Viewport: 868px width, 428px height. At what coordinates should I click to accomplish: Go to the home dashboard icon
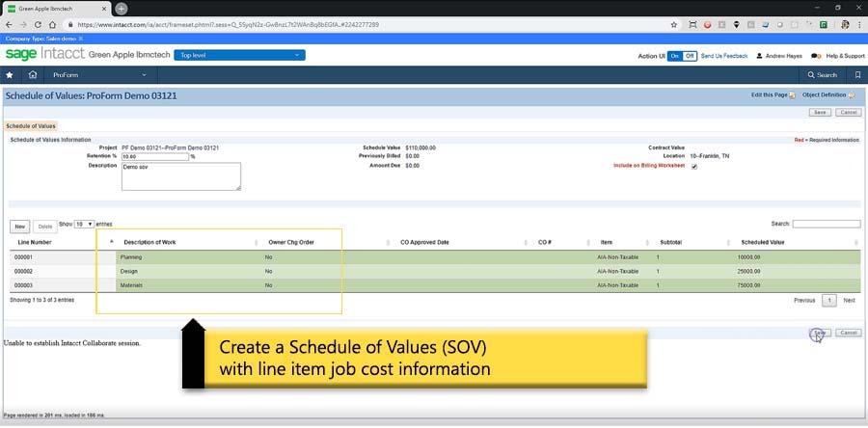coord(33,74)
